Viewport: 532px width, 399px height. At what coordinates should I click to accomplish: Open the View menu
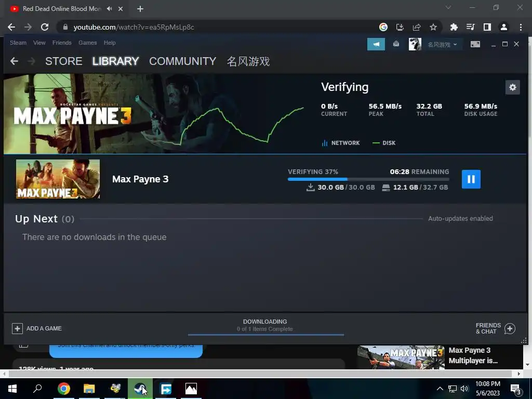click(39, 43)
